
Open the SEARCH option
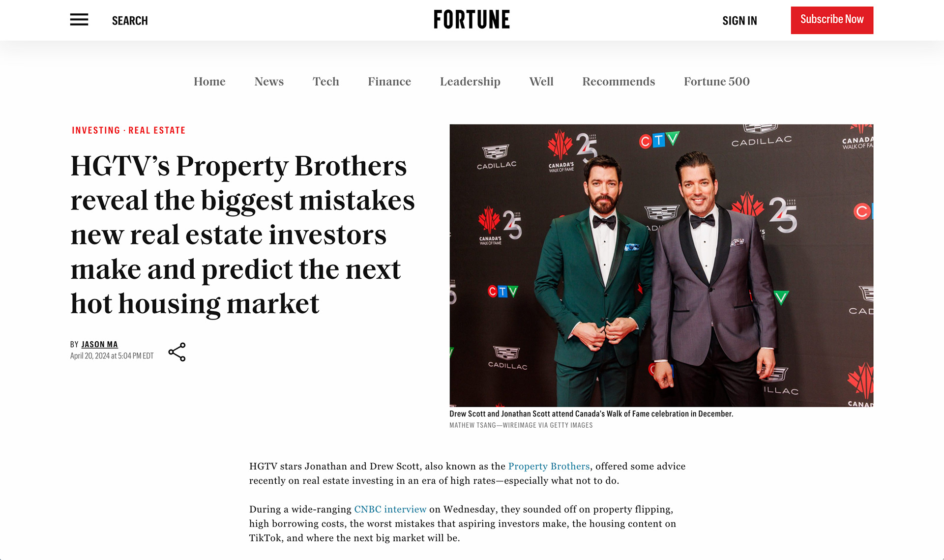point(130,21)
